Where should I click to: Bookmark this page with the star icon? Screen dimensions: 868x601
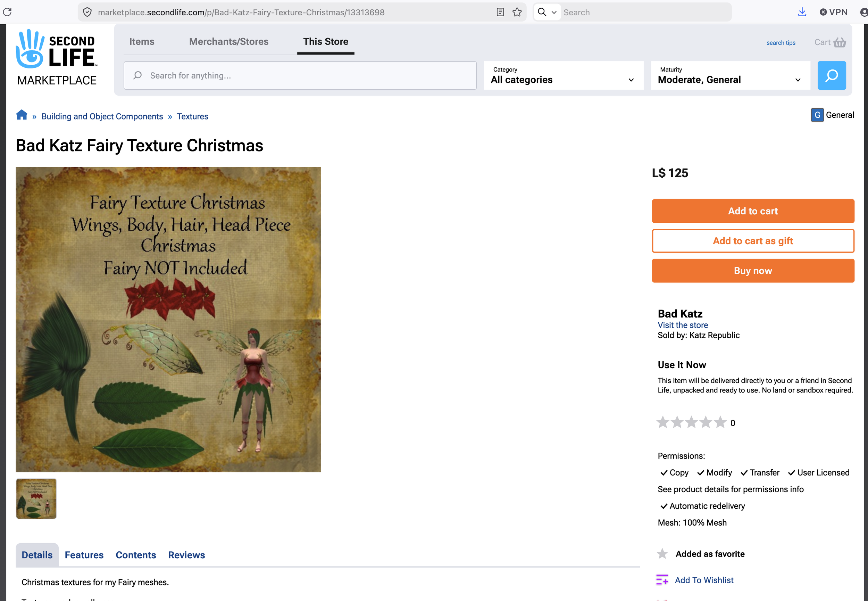(517, 12)
